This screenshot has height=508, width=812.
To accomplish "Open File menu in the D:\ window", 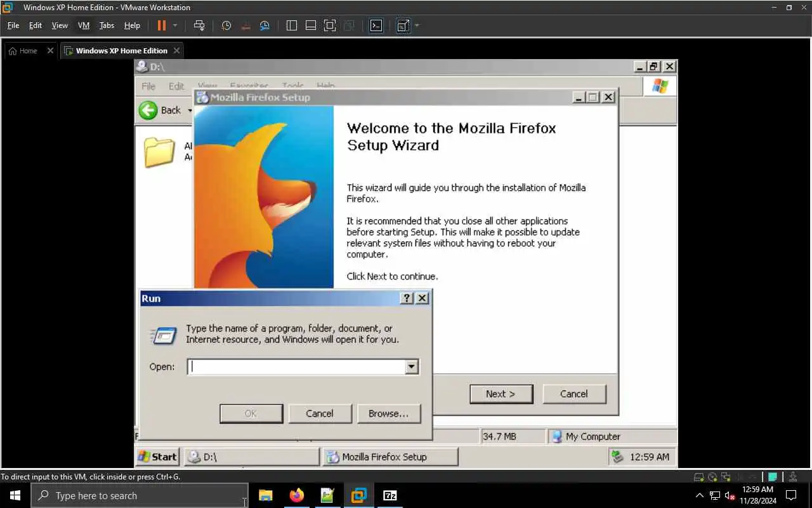I will pyautogui.click(x=148, y=86).
